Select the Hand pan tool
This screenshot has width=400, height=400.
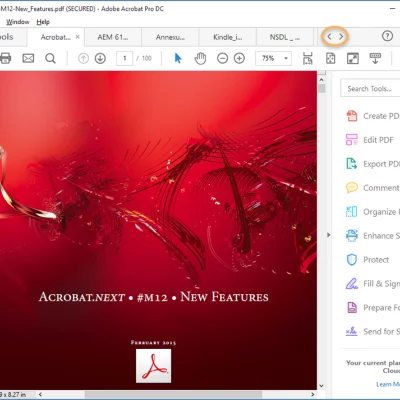(x=200, y=58)
